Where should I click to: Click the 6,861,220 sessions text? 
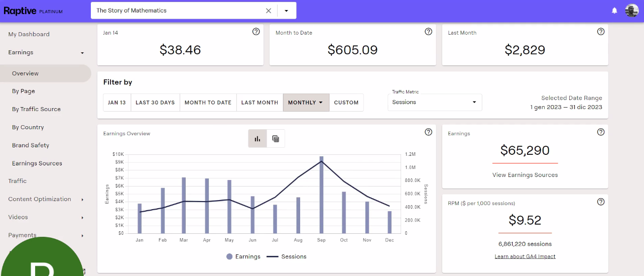tap(525, 244)
